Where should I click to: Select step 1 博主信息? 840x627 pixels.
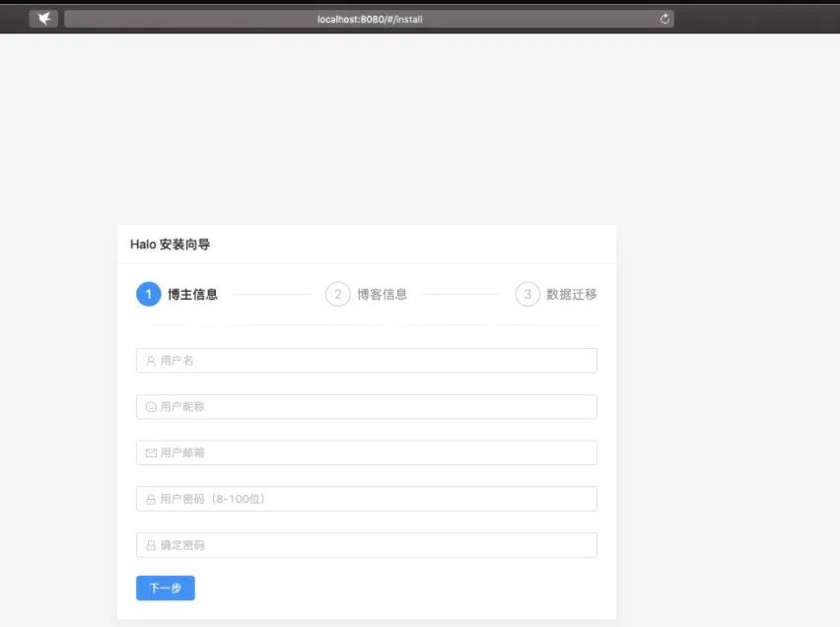tap(177, 294)
